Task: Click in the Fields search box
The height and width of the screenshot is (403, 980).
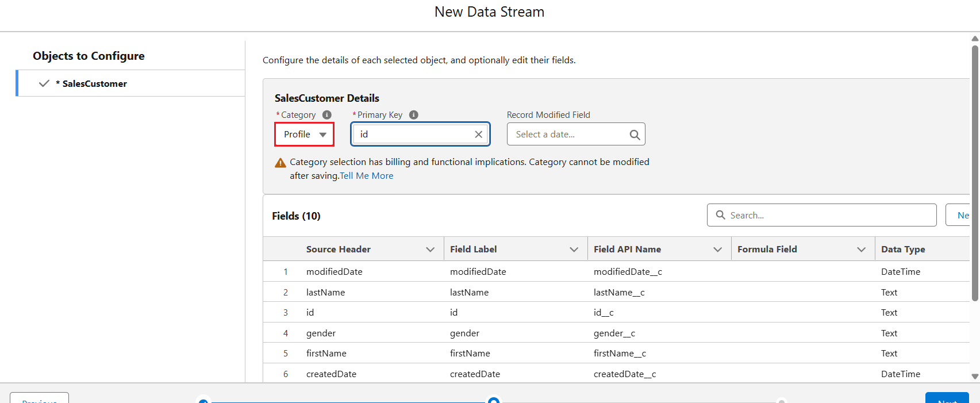Action: pyautogui.click(x=828, y=215)
